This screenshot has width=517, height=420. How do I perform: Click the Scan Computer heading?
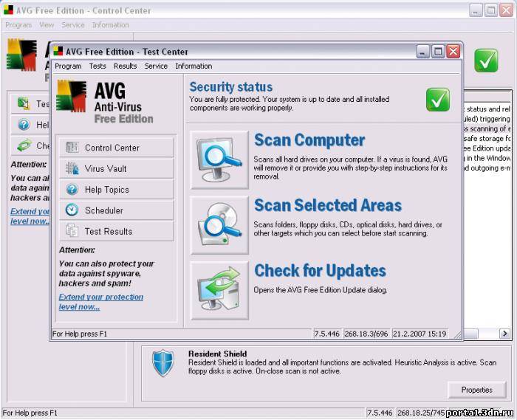pos(309,140)
